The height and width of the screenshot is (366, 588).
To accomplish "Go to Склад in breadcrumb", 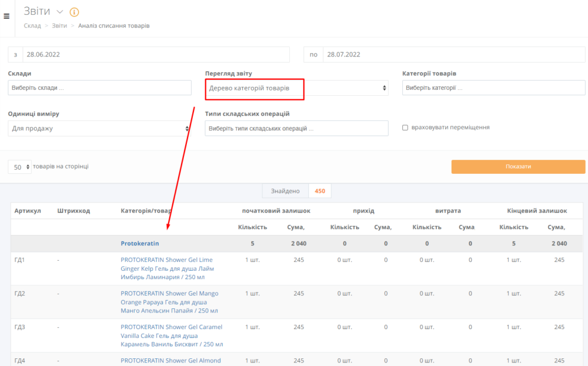I will 32,26.
